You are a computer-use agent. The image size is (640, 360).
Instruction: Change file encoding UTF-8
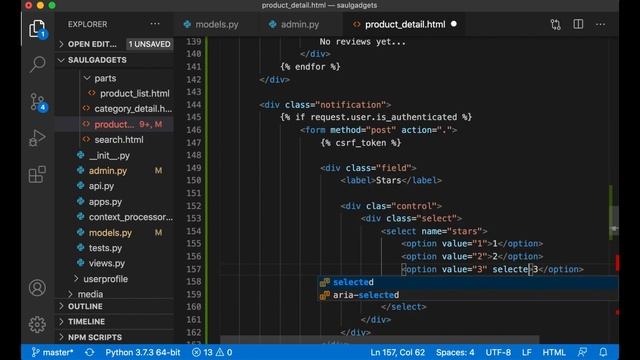498,352
